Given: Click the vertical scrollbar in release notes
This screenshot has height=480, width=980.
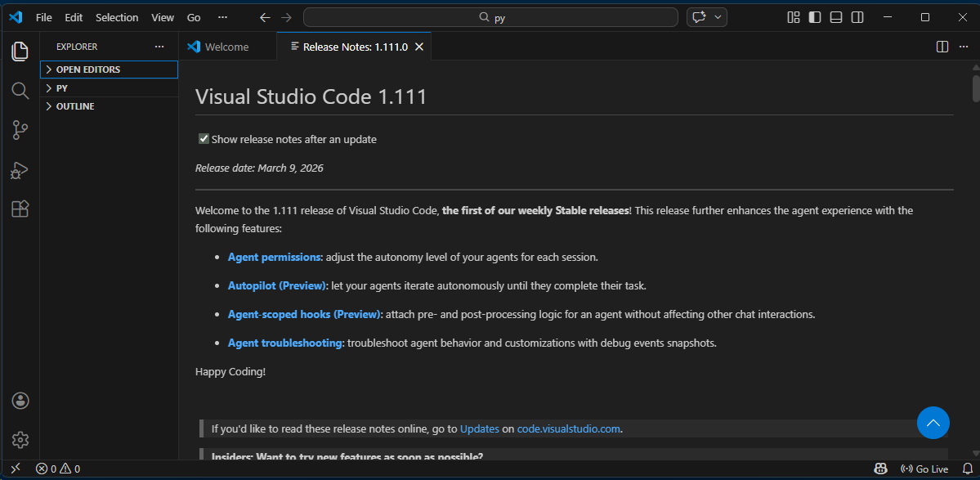Looking at the screenshot, I should click(x=976, y=88).
